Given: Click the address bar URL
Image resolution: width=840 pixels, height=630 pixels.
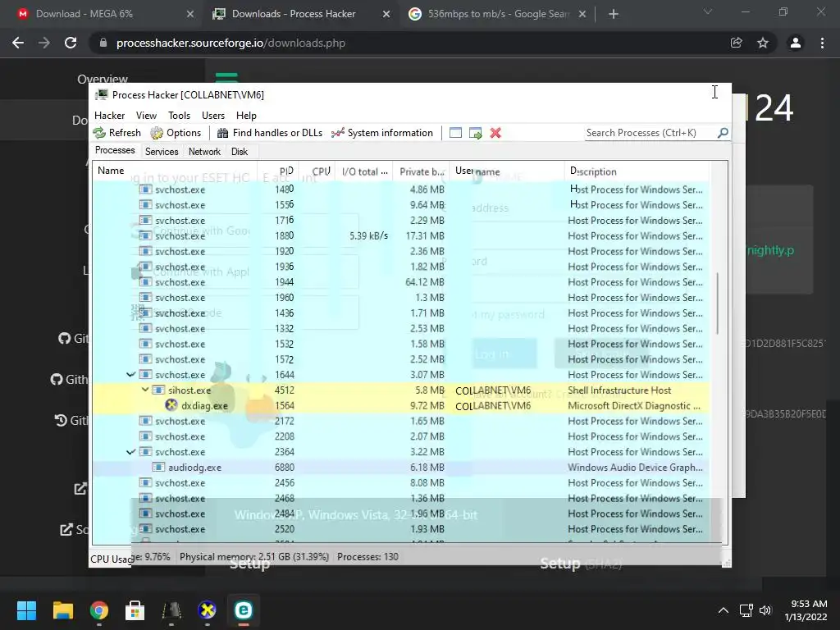Looking at the screenshot, I should point(231,43).
